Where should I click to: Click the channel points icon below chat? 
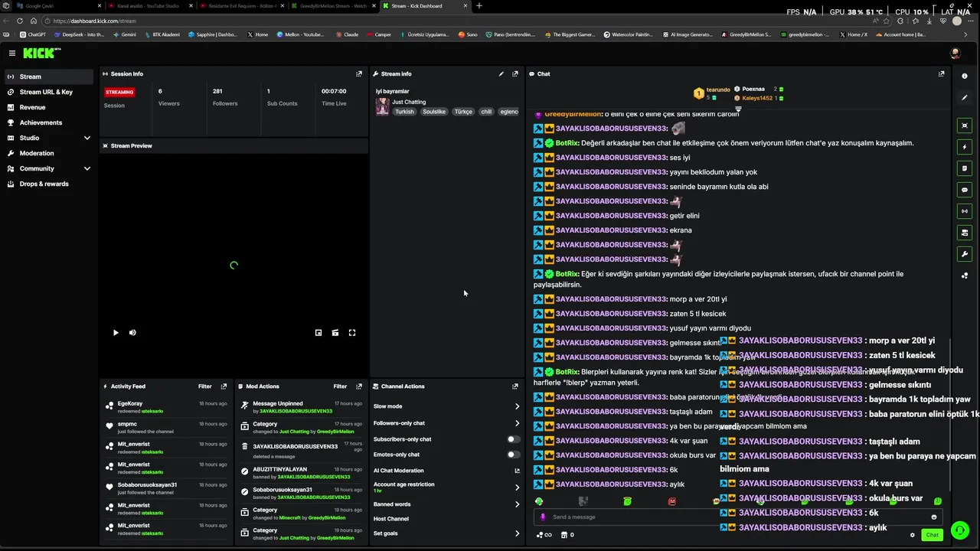(544, 535)
